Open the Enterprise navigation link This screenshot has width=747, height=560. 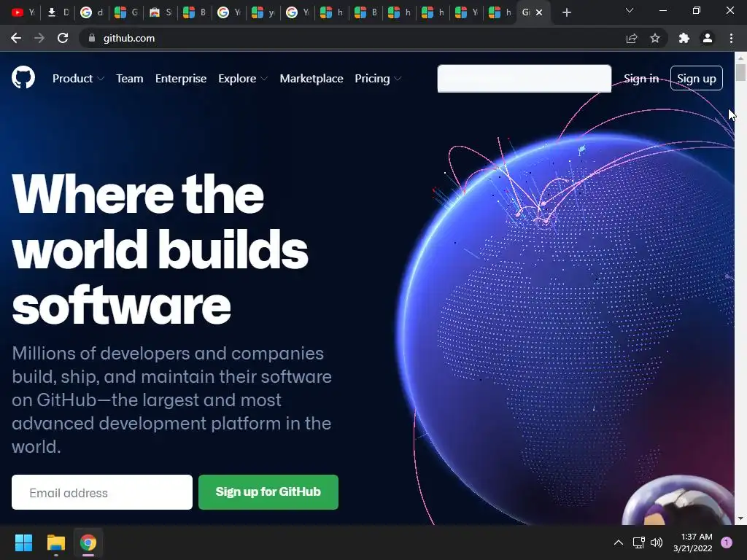181,79
